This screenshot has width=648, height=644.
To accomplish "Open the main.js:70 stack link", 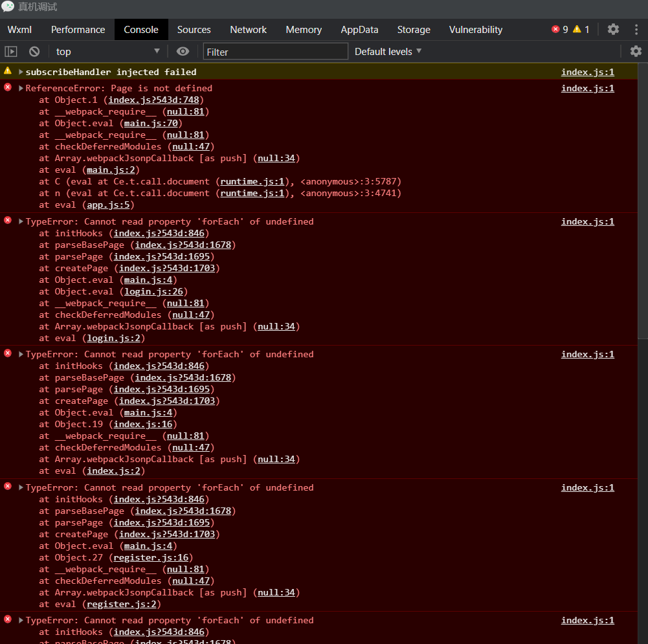I will [x=151, y=123].
